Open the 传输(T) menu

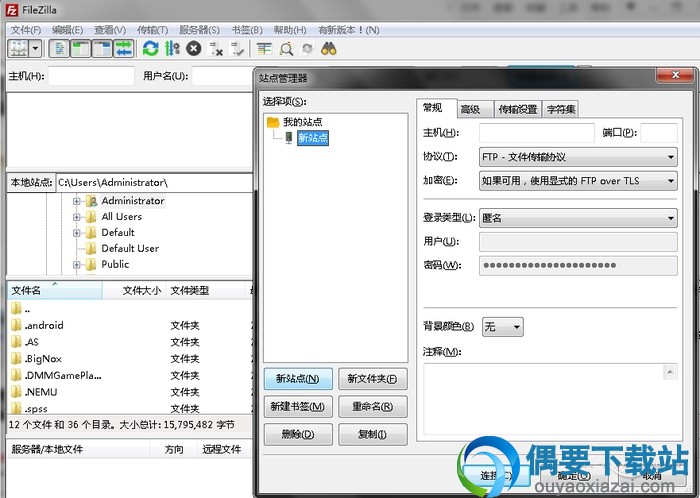(152, 30)
